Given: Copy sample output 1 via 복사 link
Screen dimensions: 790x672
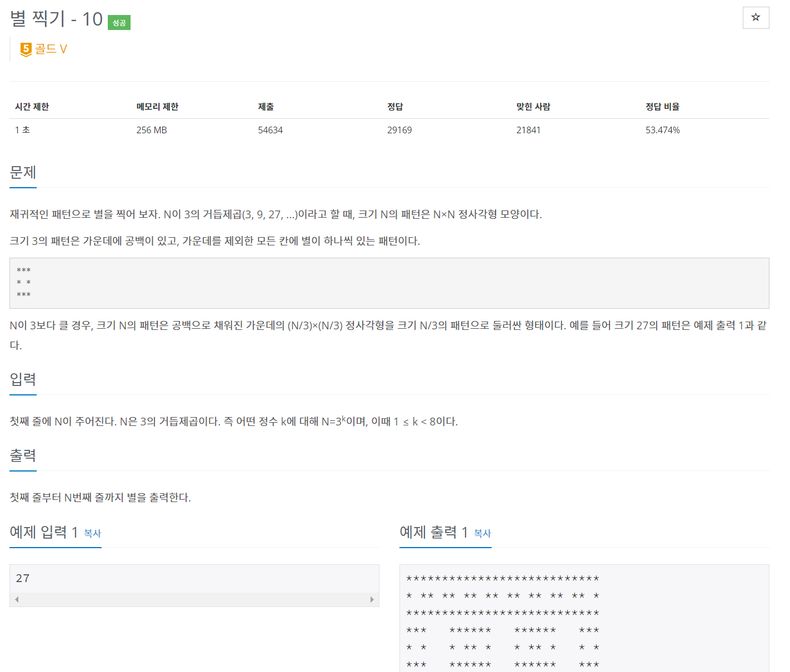Looking at the screenshot, I should (483, 533).
